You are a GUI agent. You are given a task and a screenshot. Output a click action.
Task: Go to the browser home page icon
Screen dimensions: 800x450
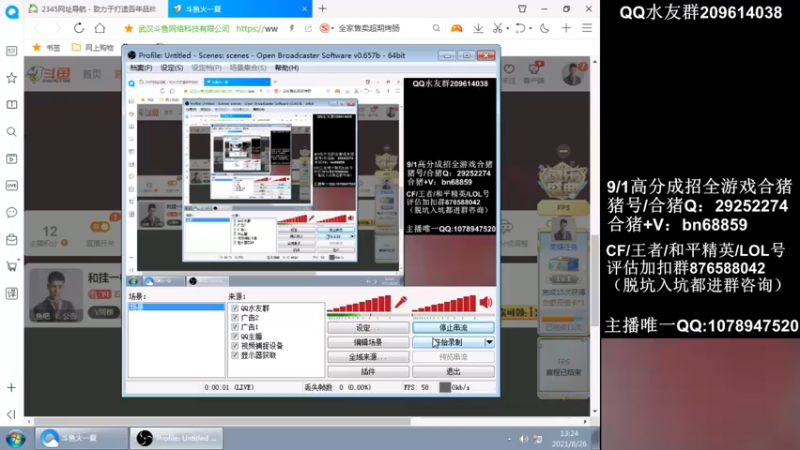[x=100, y=28]
